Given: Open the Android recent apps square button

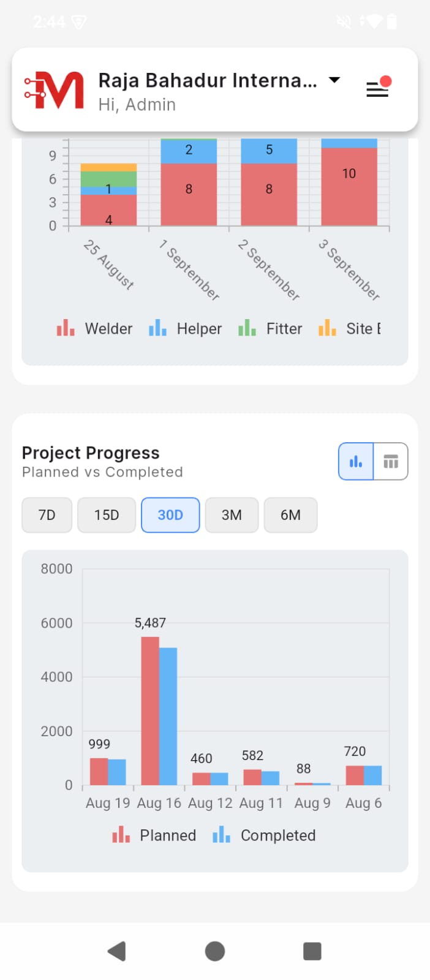Looking at the screenshot, I should point(312,951).
